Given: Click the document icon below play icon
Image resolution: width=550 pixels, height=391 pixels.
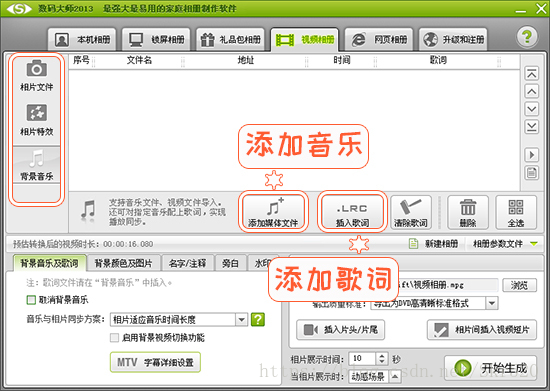Looking at the screenshot, I should click(532, 173).
